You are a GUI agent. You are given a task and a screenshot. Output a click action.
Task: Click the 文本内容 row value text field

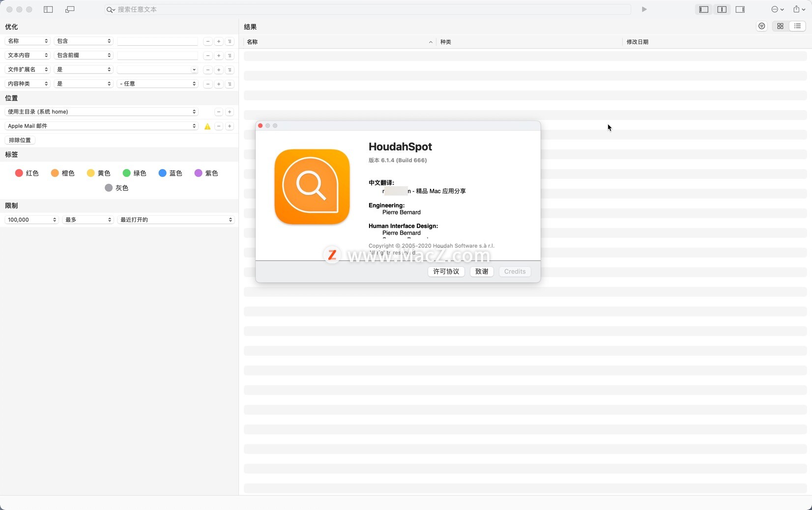coord(157,56)
